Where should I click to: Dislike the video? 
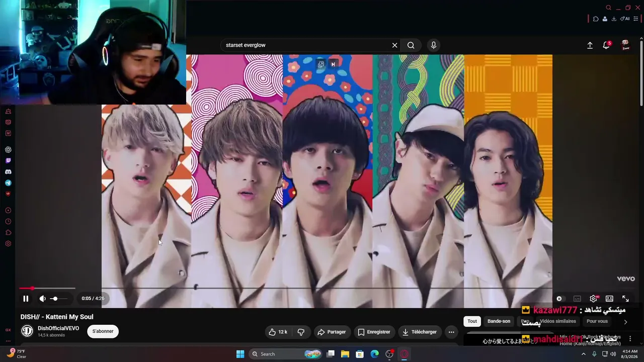click(x=301, y=332)
